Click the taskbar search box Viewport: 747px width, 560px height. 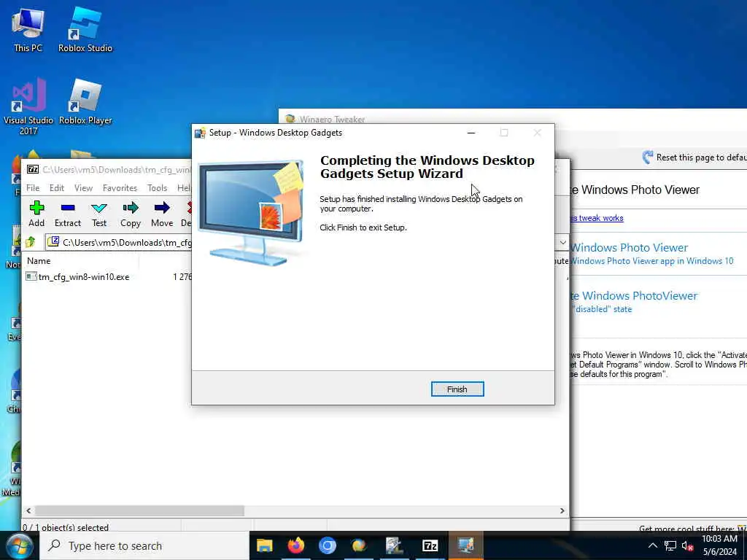tap(144, 546)
